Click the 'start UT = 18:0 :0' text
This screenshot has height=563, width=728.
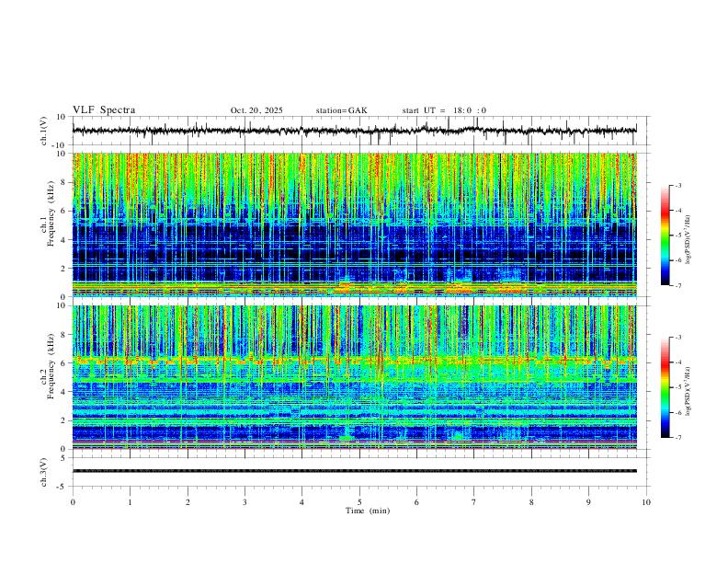point(444,110)
